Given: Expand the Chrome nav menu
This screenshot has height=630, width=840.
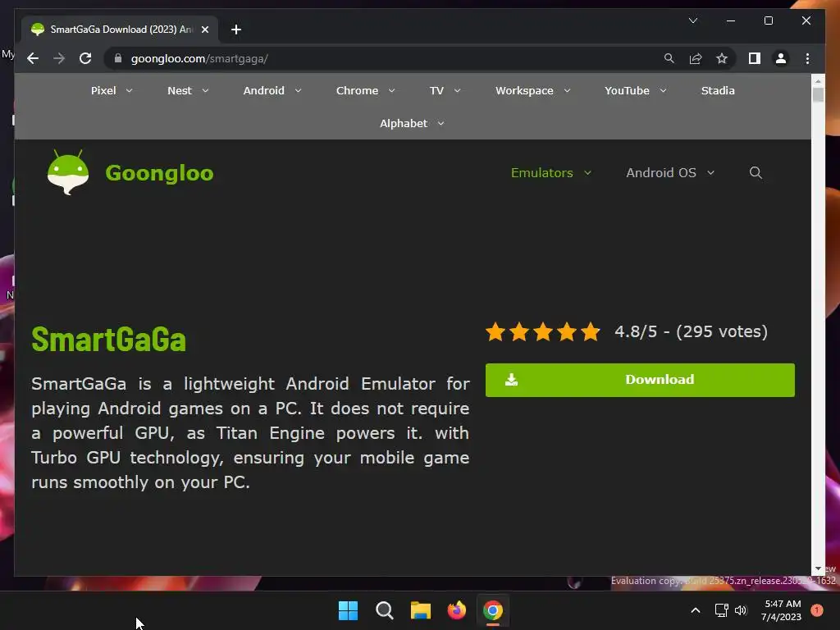Looking at the screenshot, I should (365, 90).
